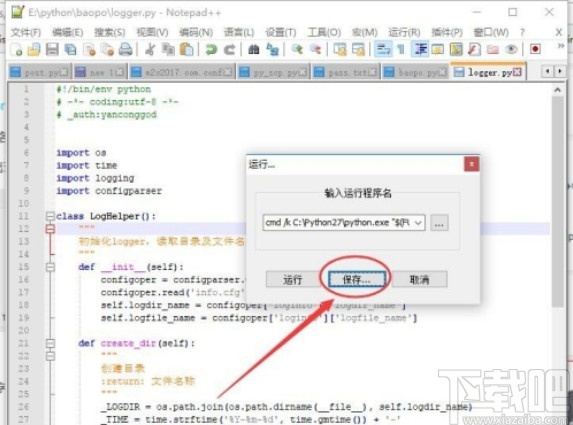Screen dimensions: 573x425
Task: Open the 运行(R) menu
Action: coord(404,33)
